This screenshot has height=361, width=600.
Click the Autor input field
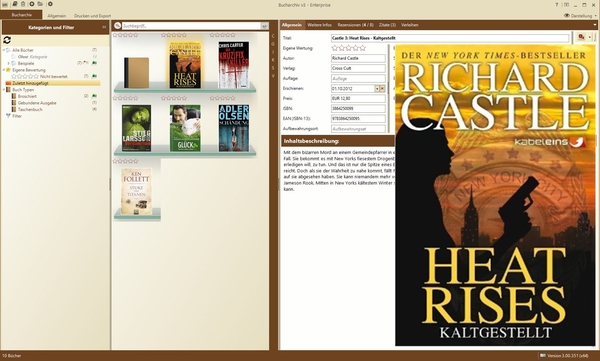click(358, 58)
